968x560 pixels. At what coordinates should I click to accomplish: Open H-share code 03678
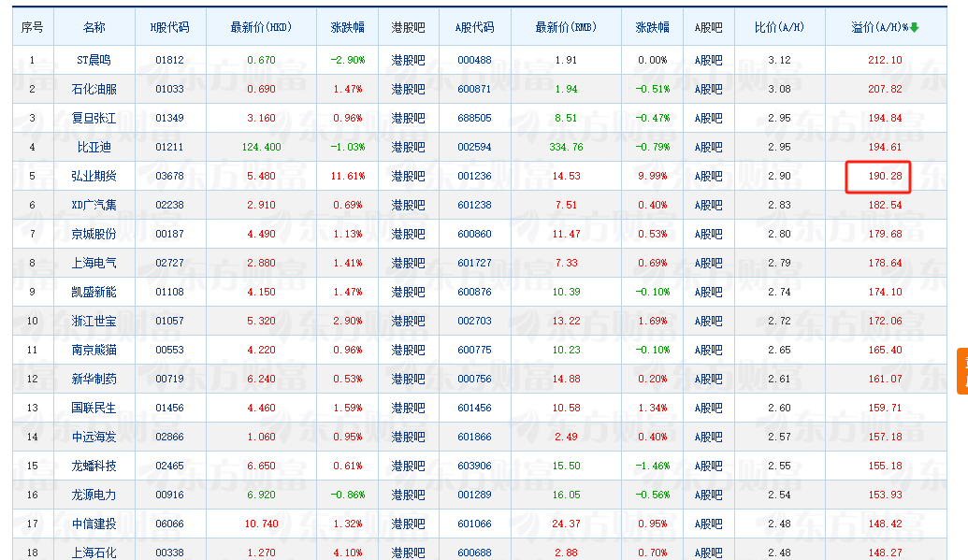point(170,176)
